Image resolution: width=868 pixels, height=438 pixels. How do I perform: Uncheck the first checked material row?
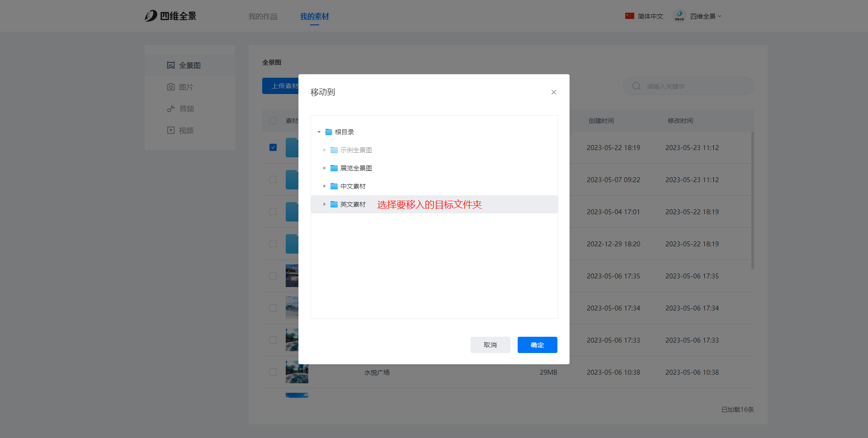[273, 147]
